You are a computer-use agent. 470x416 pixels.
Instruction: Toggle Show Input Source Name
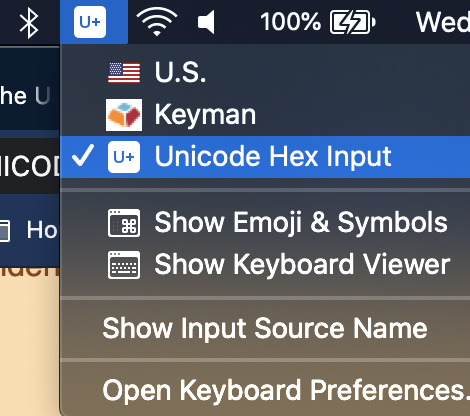tap(265, 329)
